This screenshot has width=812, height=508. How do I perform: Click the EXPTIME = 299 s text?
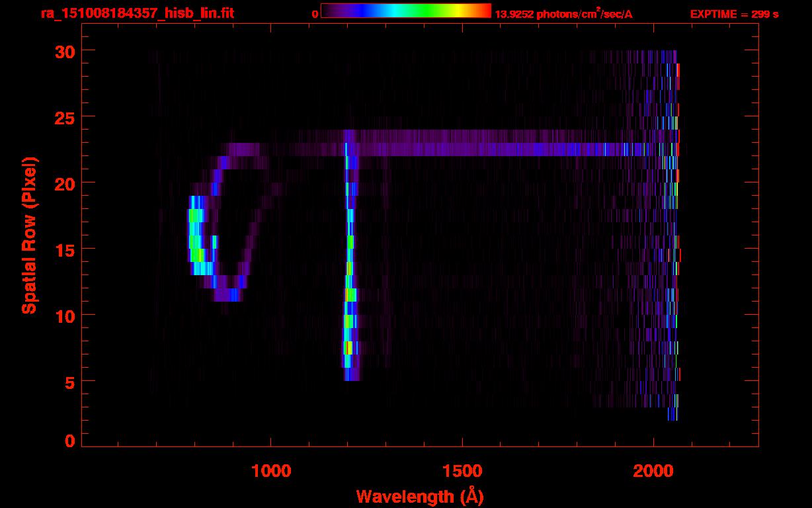[x=734, y=14]
